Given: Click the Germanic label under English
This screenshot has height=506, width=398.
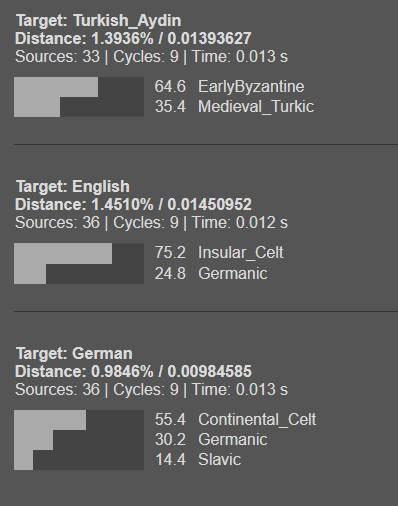Looking at the screenshot, I should (233, 274).
